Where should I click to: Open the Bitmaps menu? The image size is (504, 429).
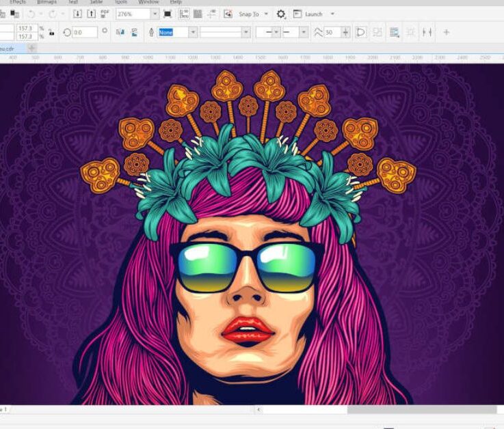pos(47,2)
